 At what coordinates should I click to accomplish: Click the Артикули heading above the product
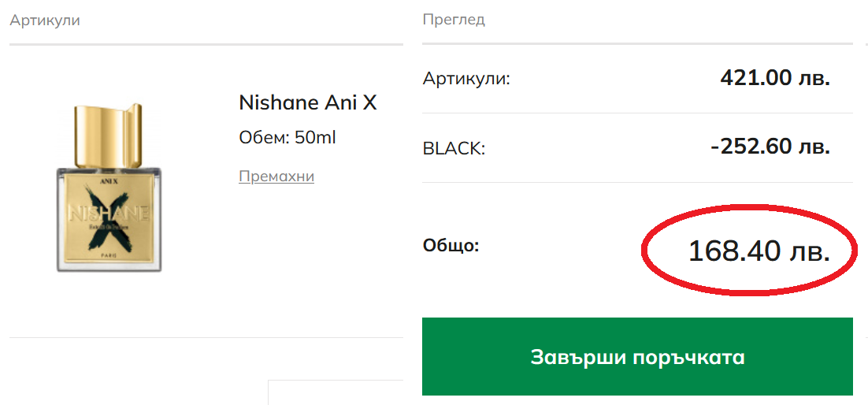pos(45,20)
